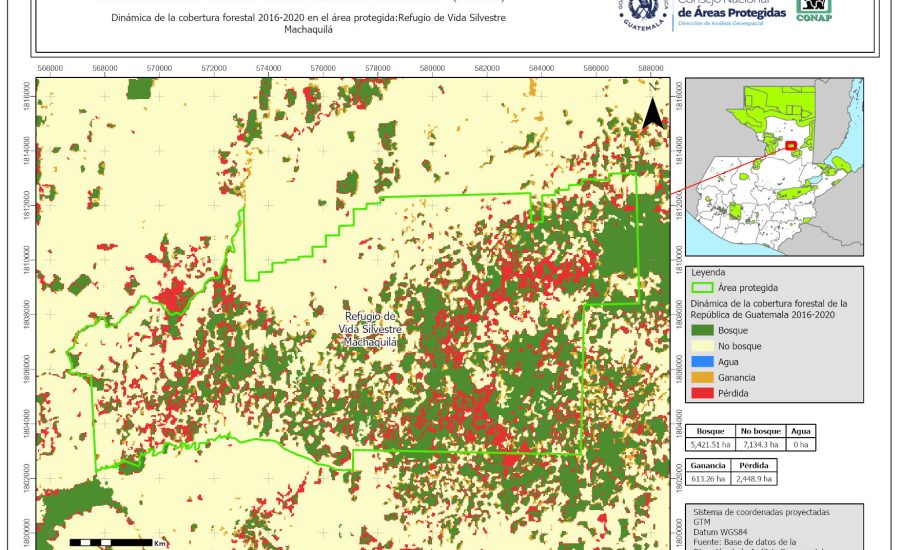Viewport: 900px width, 550px height.
Task: Click the red locator rectangle in the inset map
Action: (x=791, y=146)
